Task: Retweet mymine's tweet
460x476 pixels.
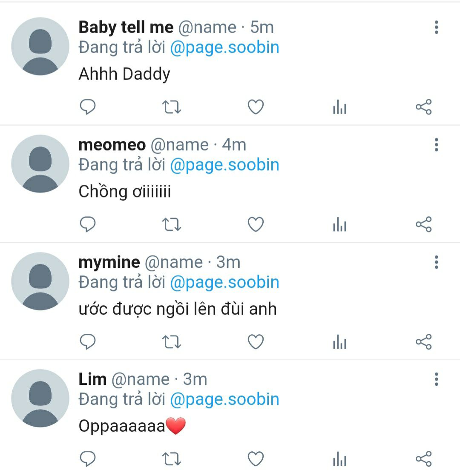Action: click(172, 342)
